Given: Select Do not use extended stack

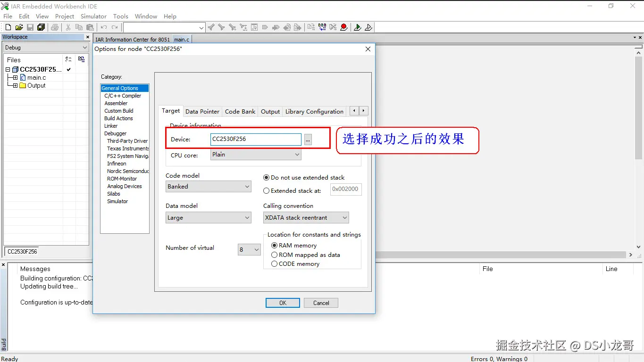Looking at the screenshot, I should [304, 178].
